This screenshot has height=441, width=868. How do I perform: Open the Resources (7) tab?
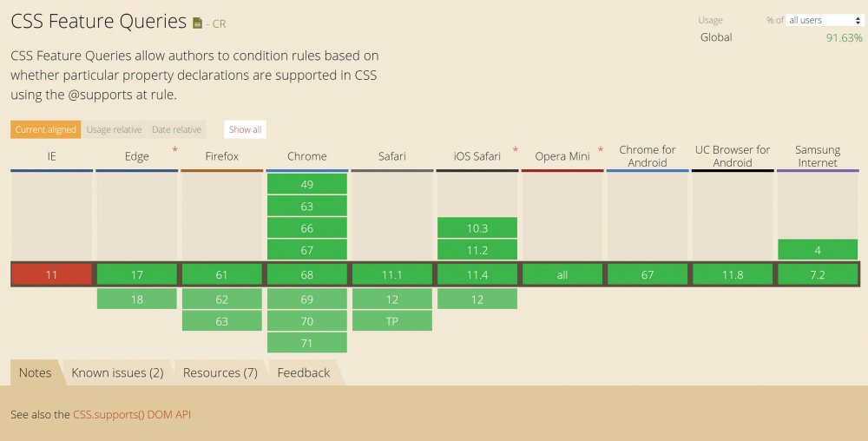point(220,373)
